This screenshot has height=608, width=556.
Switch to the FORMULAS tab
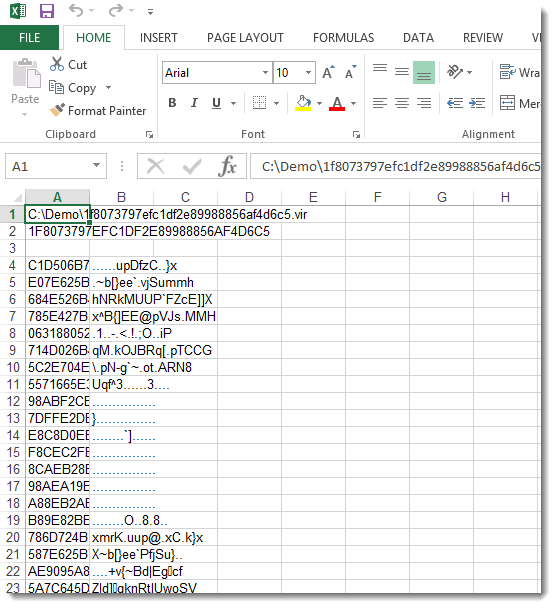pos(344,38)
